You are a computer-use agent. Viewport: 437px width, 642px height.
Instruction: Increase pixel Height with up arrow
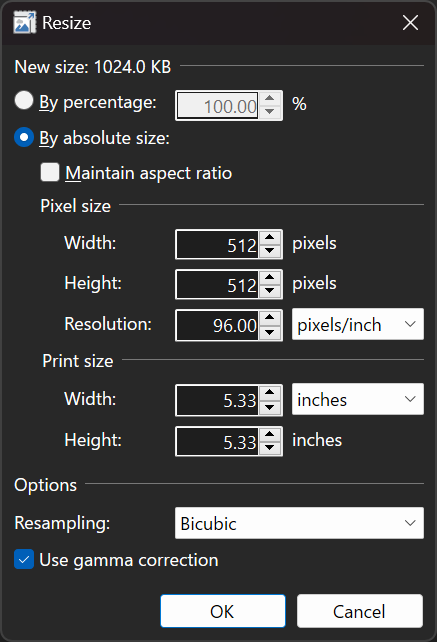pos(269,278)
